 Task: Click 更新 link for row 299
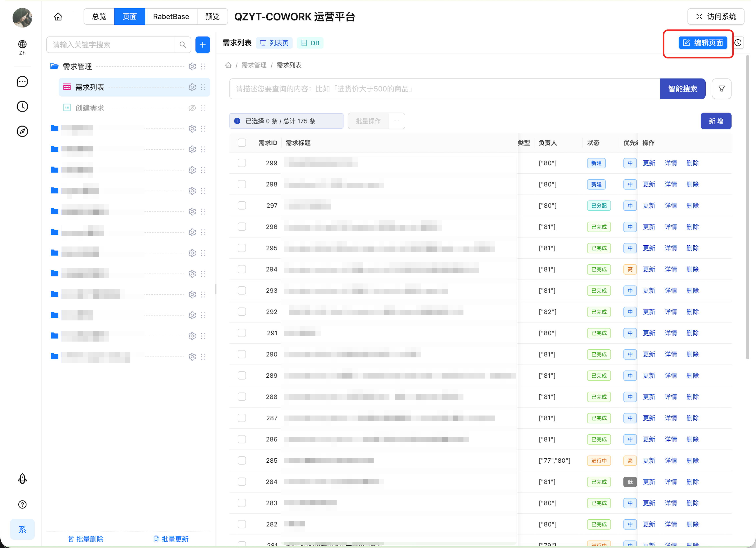pos(649,163)
